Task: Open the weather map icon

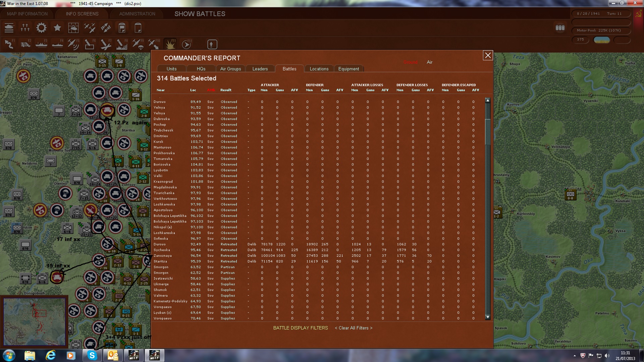Action: [73, 28]
